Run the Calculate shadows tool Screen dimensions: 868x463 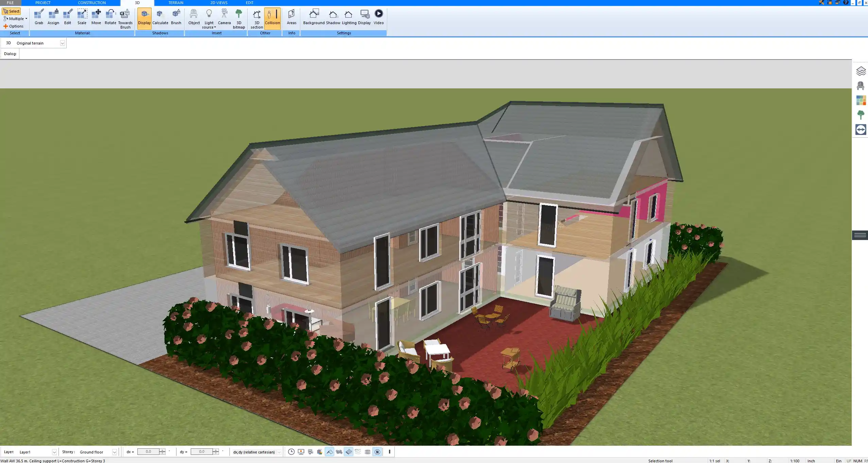click(x=160, y=17)
